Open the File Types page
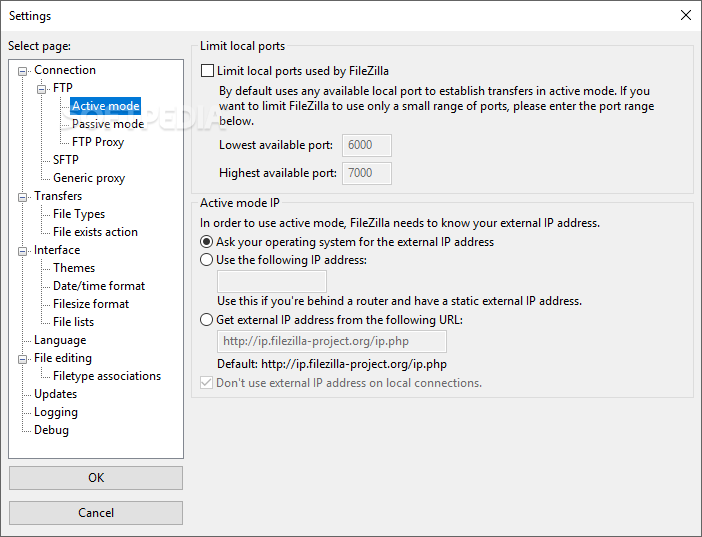This screenshot has width=702, height=537. (x=79, y=214)
